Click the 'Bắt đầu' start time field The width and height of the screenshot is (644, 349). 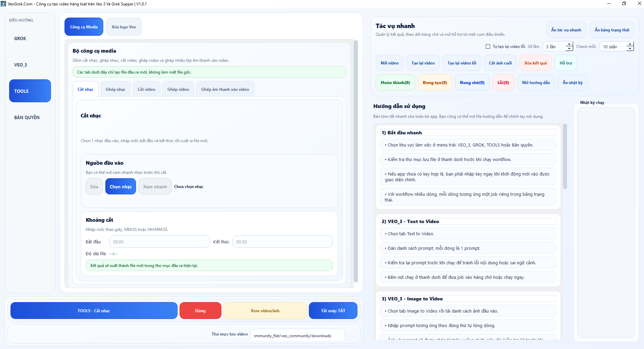159,242
